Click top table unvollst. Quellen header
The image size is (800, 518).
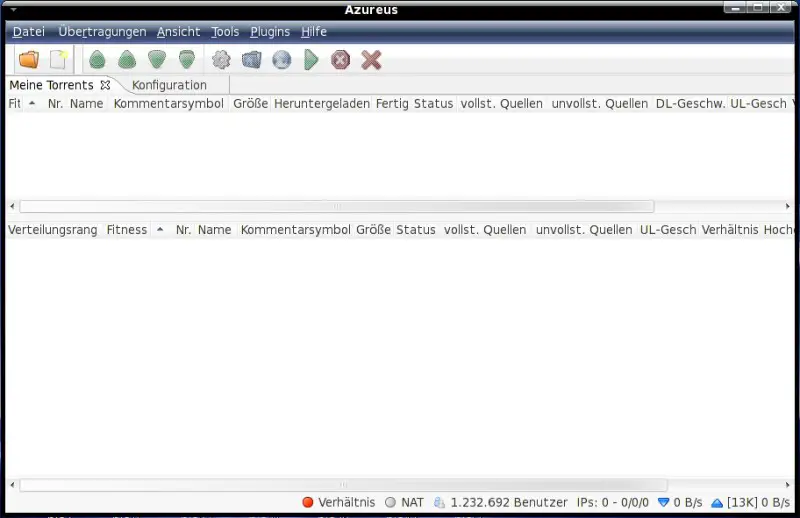599,104
